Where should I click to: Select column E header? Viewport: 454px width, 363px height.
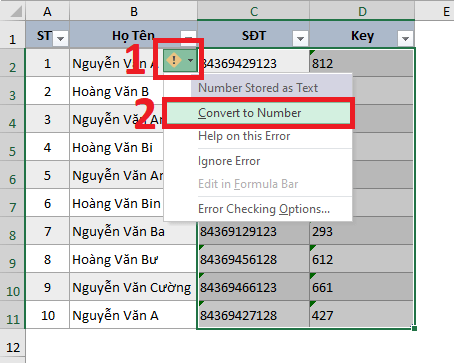point(446,11)
